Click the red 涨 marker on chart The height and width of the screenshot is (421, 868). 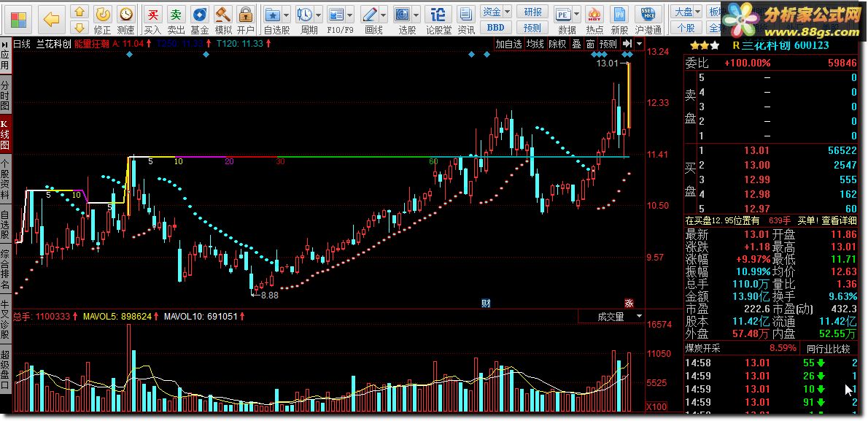tap(628, 303)
